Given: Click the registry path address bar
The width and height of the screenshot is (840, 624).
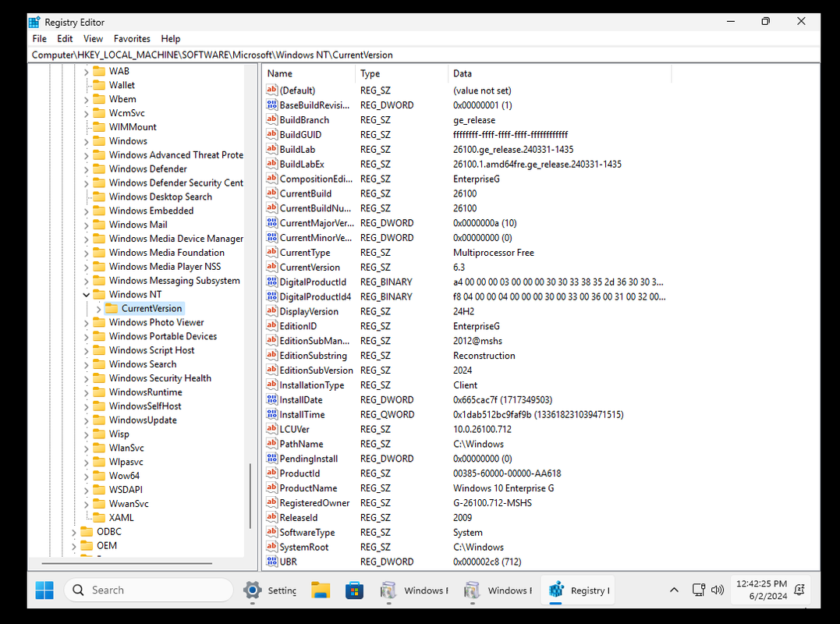Looking at the screenshot, I should (424, 55).
